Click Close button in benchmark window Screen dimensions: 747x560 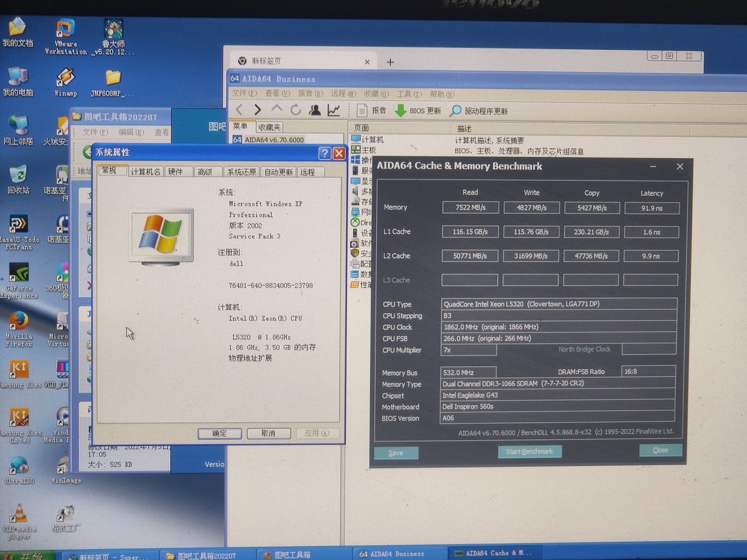point(660,450)
